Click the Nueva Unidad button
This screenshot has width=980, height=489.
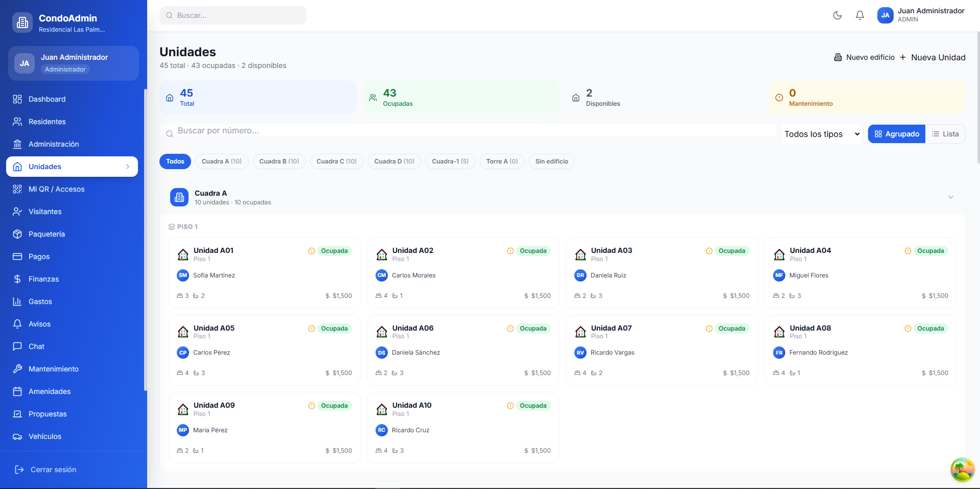(x=932, y=57)
